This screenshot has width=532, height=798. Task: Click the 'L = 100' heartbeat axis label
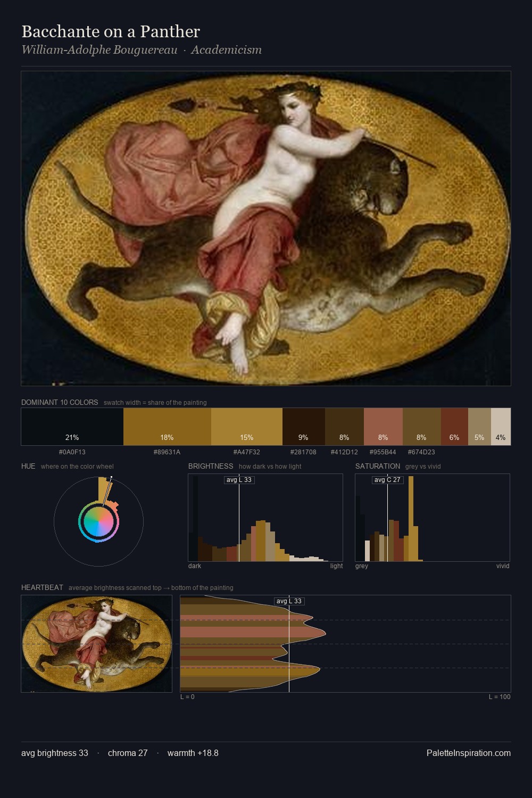500,697
